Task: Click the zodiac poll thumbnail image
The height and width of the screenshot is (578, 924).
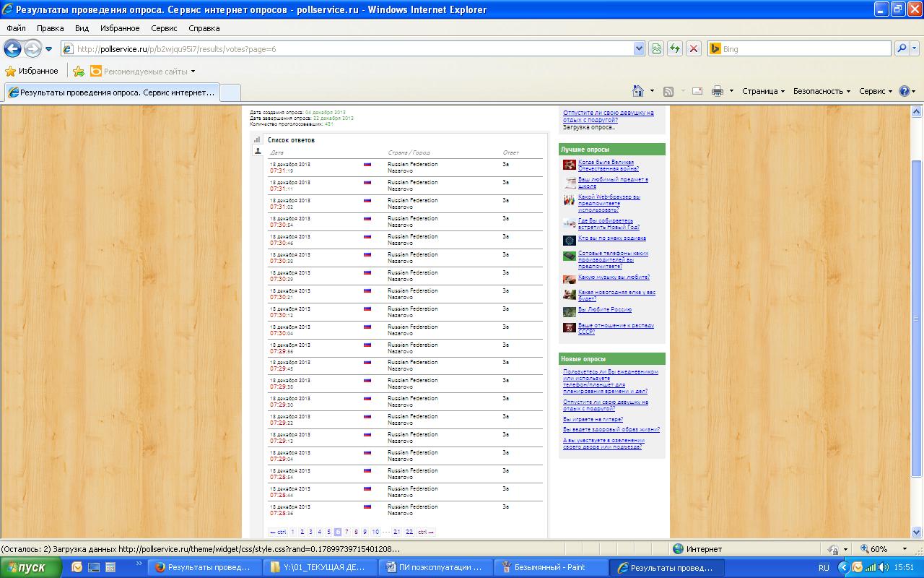Action: (570, 240)
